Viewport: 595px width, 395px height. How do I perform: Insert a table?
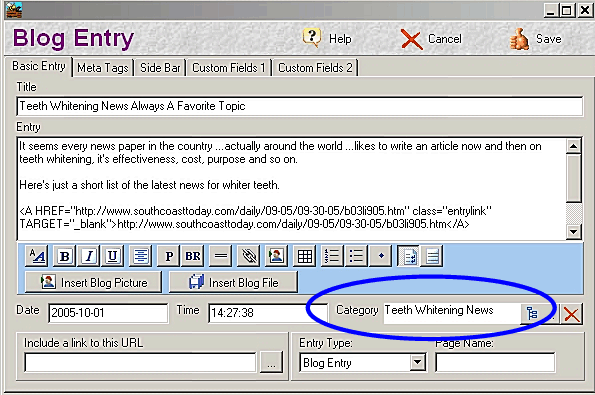[x=305, y=256]
